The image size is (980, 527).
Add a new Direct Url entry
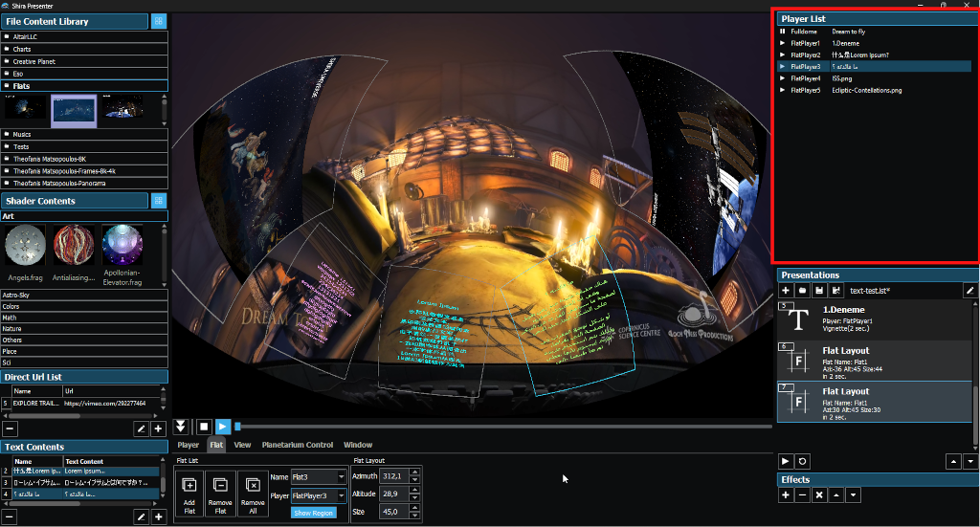158,429
